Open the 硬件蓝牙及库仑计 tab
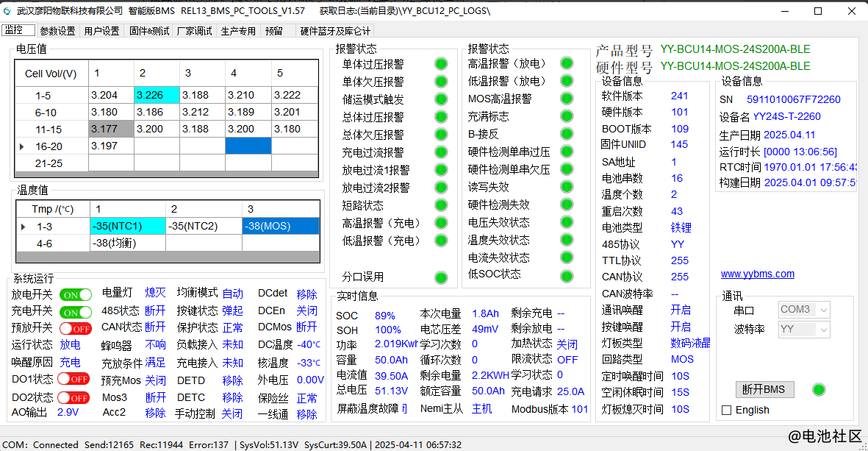868x451 pixels. pos(336,31)
